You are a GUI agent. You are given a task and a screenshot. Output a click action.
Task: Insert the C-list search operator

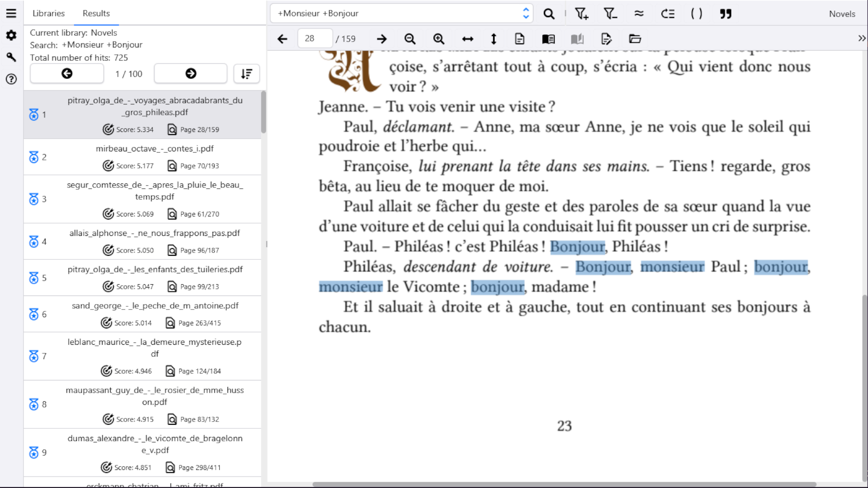668,14
